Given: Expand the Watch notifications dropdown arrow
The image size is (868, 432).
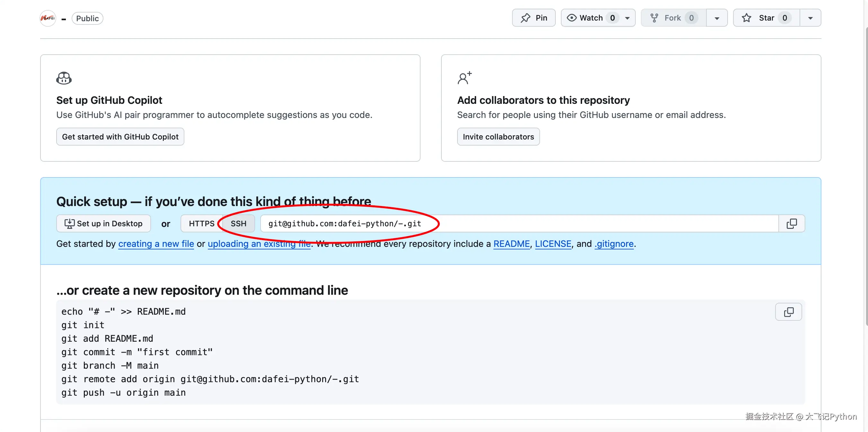Looking at the screenshot, I should pos(627,18).
